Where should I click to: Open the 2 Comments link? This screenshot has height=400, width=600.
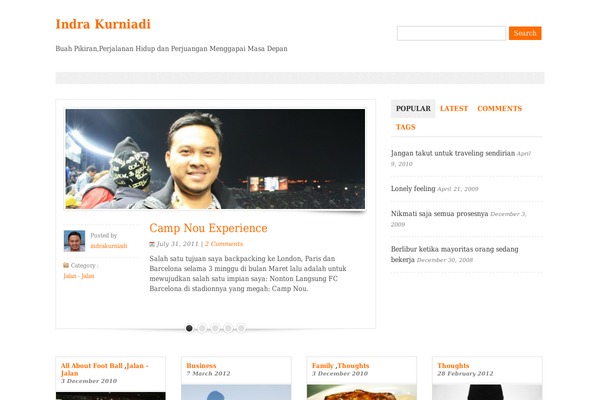click(x=224, y=244)
